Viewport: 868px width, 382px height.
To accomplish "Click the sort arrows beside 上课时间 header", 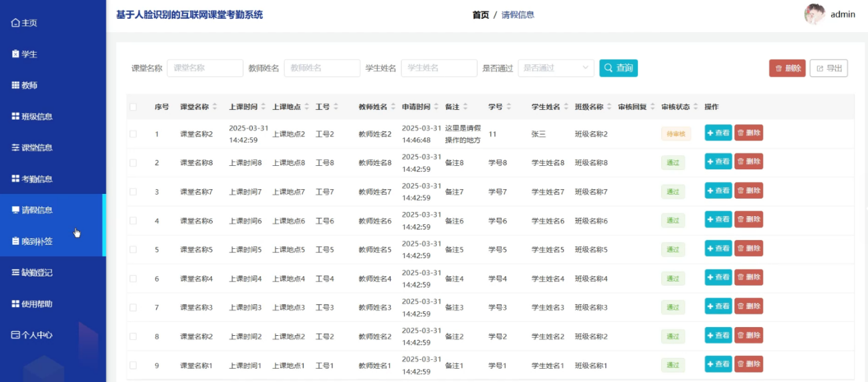I will pyautogui.click(x=263, y=107).
